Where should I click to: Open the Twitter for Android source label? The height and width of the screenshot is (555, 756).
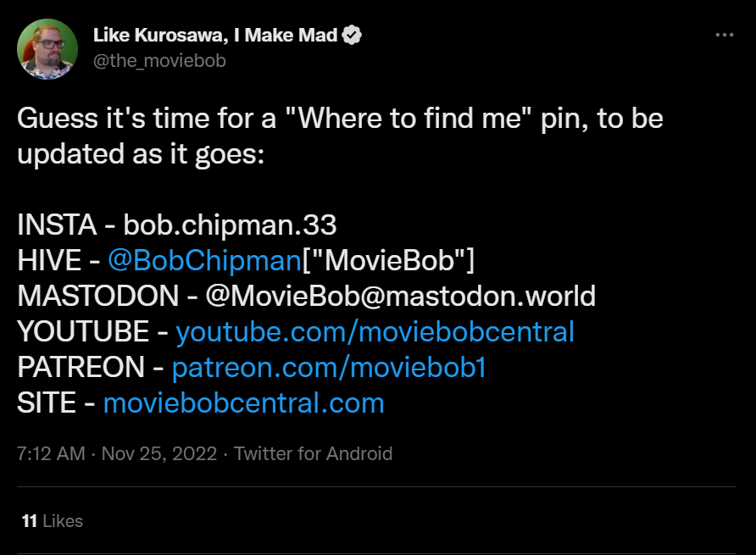click(313, 453)
